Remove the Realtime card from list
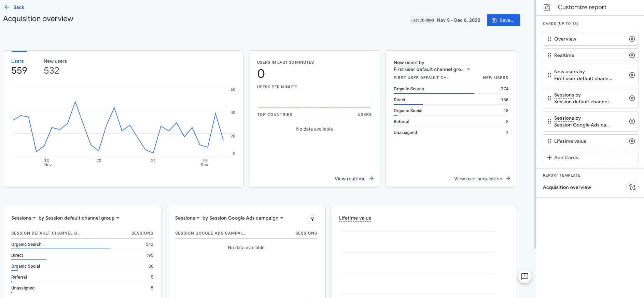The height and width of the screenshot is (298, 644). pos(632,55)
